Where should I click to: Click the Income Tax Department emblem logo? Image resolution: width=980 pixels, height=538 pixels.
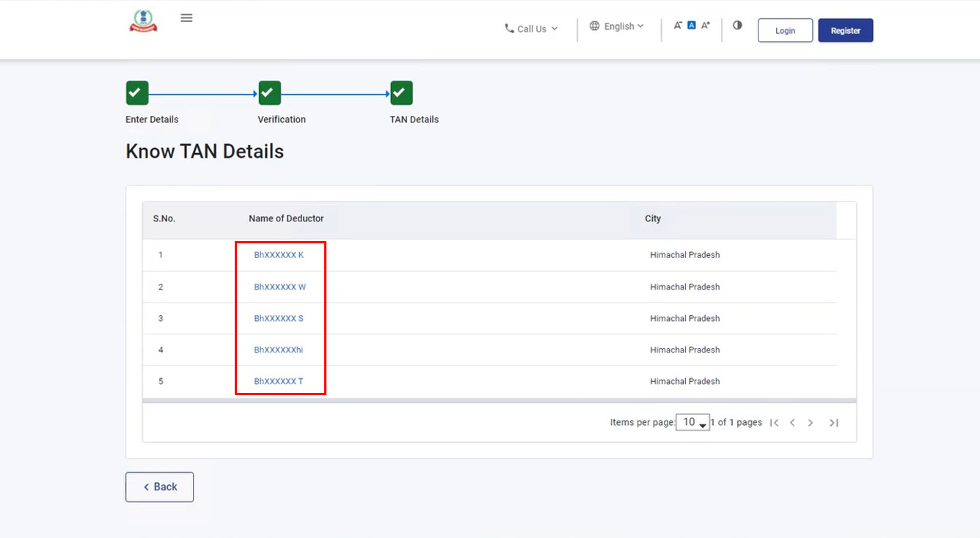(143, 21)
